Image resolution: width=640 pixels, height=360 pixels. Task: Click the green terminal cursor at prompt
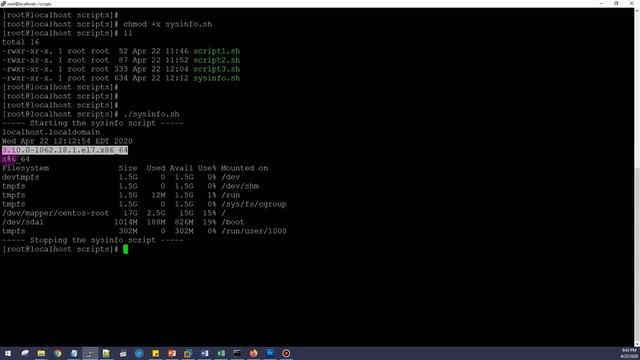tap(125, 249)
